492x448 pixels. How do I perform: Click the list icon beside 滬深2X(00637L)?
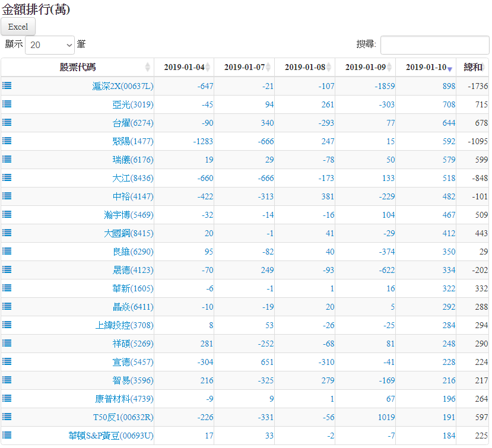(x=7, y=85)
